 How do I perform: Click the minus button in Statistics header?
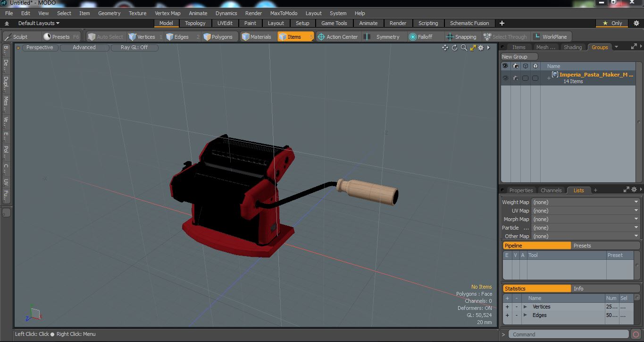click(516, 298)
